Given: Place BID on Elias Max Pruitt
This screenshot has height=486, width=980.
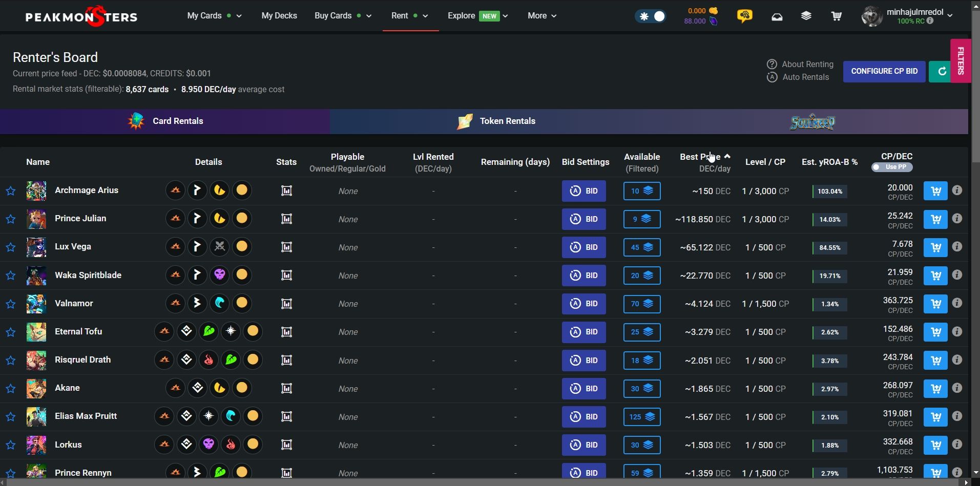Looking at the screenshot, I should [584, 417].
